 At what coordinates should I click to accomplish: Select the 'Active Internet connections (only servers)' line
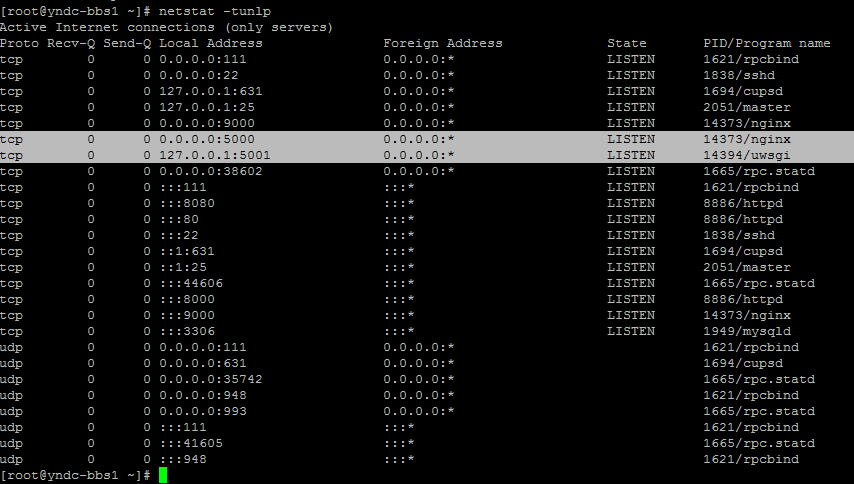click(166, 27)
